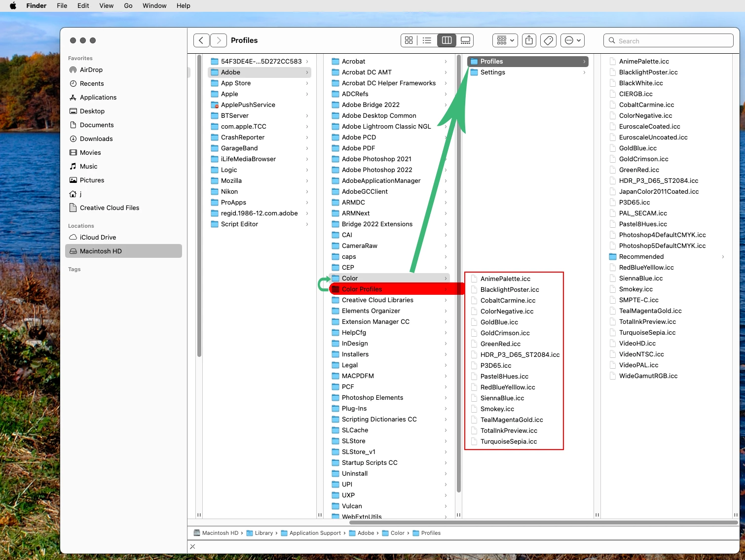
Task: Open the Go menu
Action: point(128,6)
